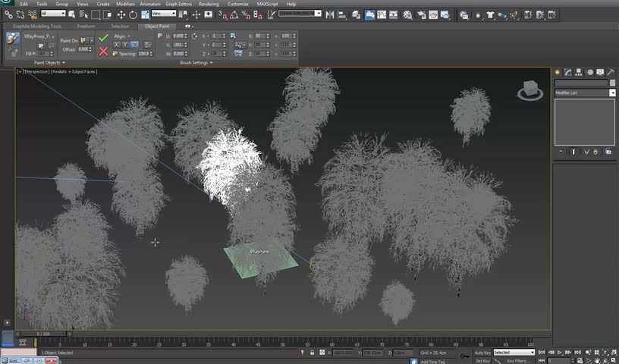Open the Rendering menu
619x364 pixels.
pos(209,4)
